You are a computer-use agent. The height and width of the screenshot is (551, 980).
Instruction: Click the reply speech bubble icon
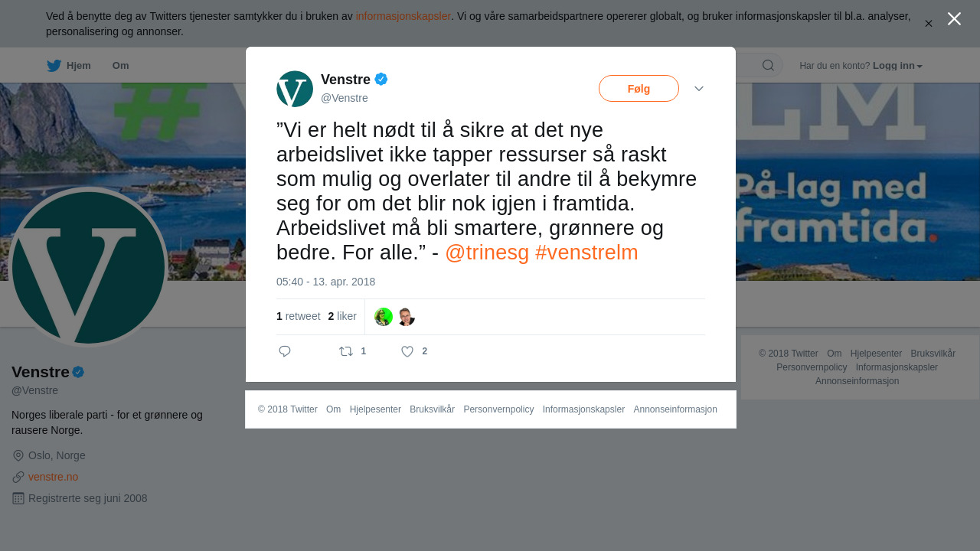pyautogui.click(x=285, y=351)
